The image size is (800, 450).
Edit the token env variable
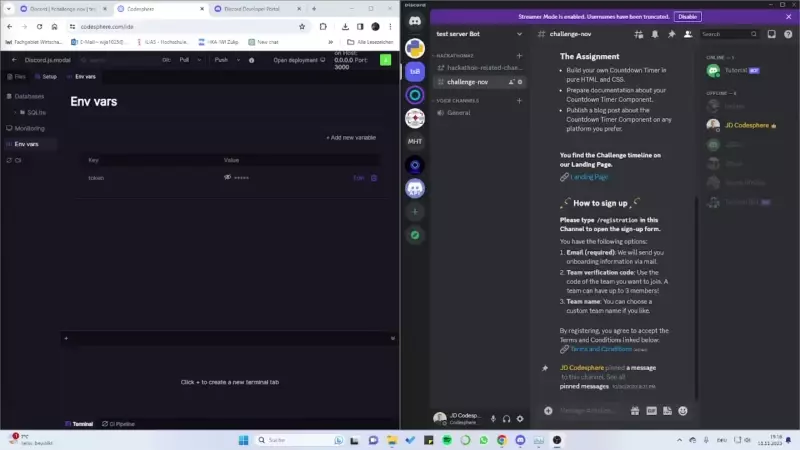pos(359,178)
